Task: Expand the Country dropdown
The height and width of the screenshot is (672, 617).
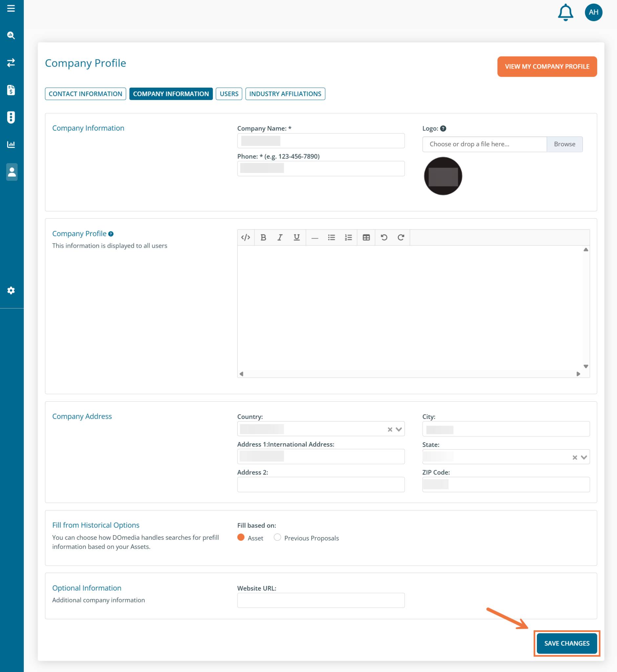Action: coord(399,430)
